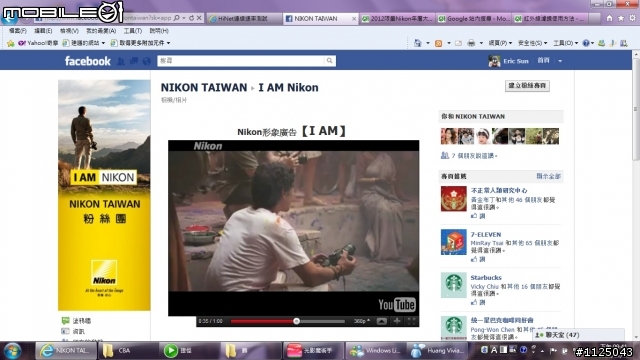Viewport: 640px width, 360px height.
Task: Click the video player expand-size icon
Action: (x=382, y=321)
